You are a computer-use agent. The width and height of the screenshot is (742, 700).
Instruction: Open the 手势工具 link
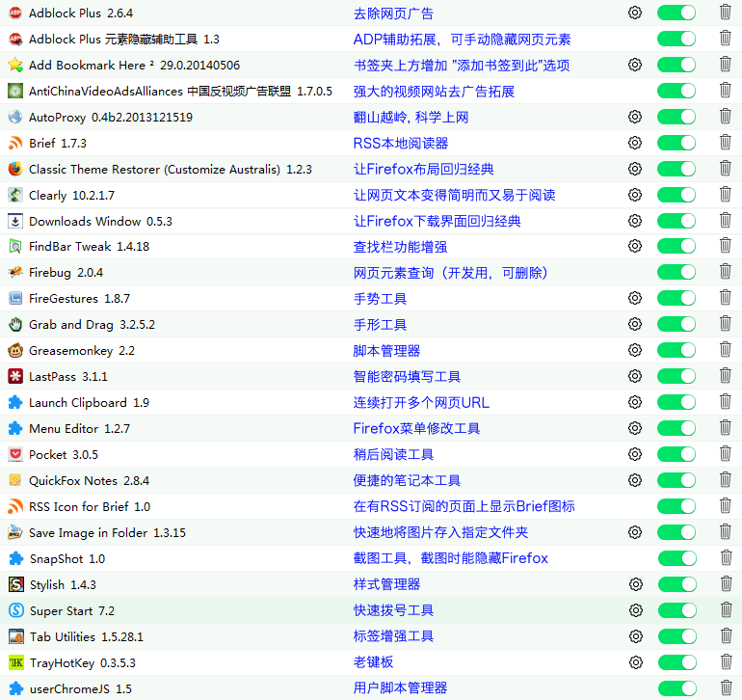pos(380,299)
